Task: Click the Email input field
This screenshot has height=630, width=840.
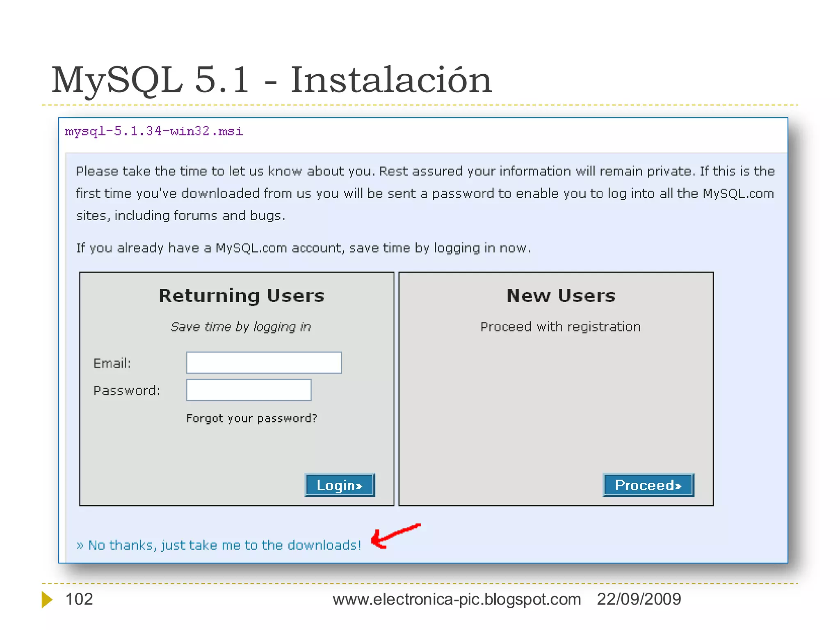Action: tap(264, 363)
